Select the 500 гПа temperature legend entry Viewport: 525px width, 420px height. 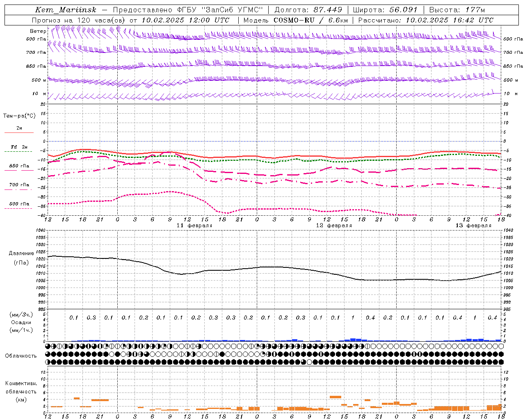coord(19,204)
